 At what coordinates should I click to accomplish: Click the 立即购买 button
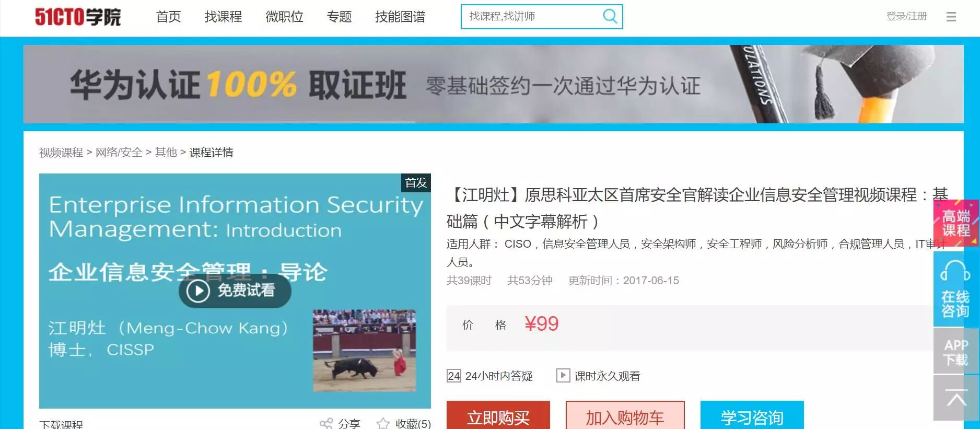[x=498, y=415]
